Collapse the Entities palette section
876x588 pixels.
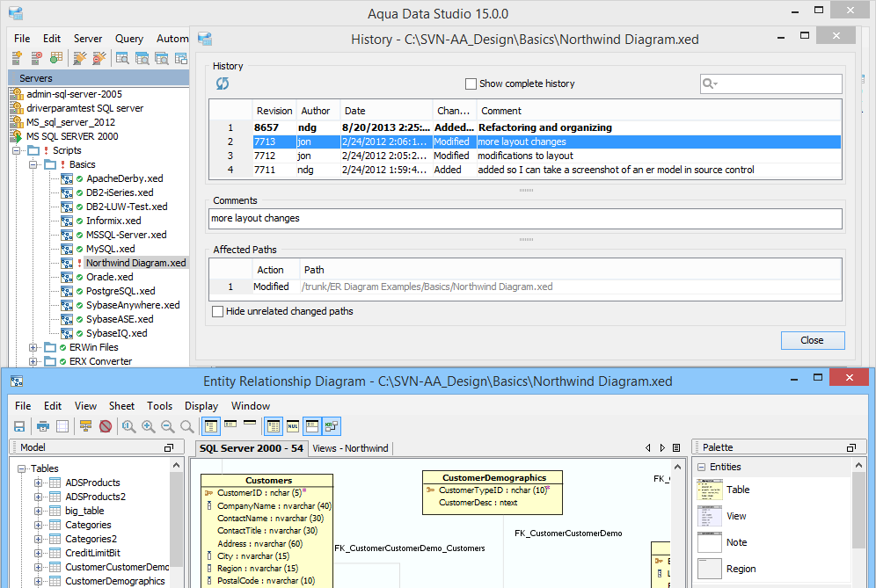[702, 468]
